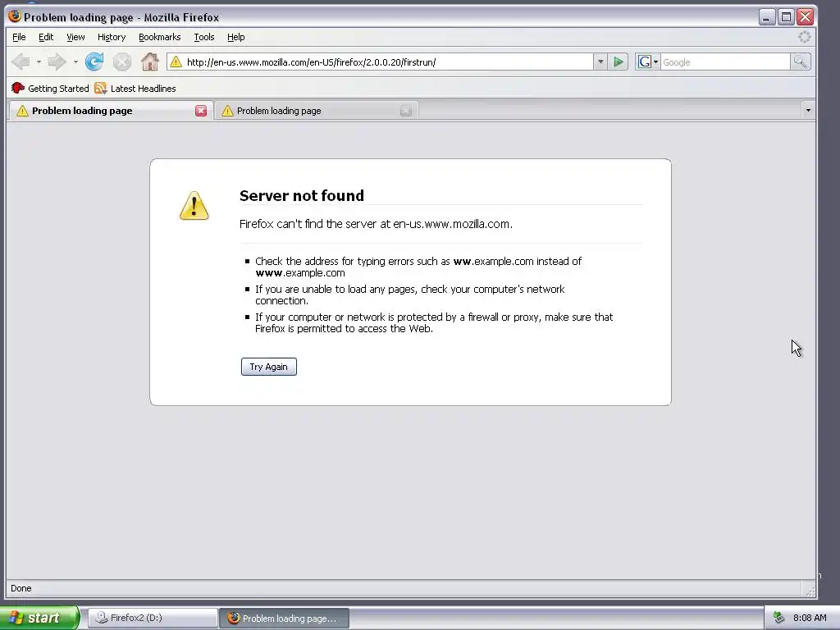Reload the current page
Image resolution: width=840 pixels, height=630 pixels.
click(95, 62)
